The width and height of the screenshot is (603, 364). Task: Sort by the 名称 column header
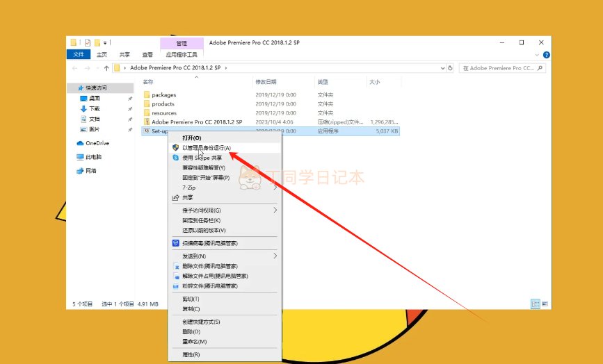click(x=148, y=82)
